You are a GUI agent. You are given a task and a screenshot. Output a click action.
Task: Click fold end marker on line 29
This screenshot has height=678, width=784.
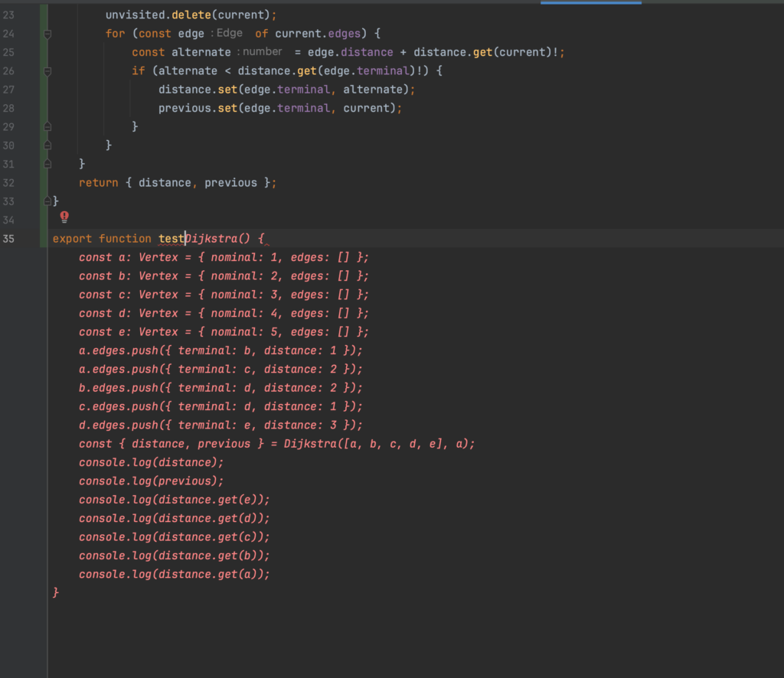47,126
